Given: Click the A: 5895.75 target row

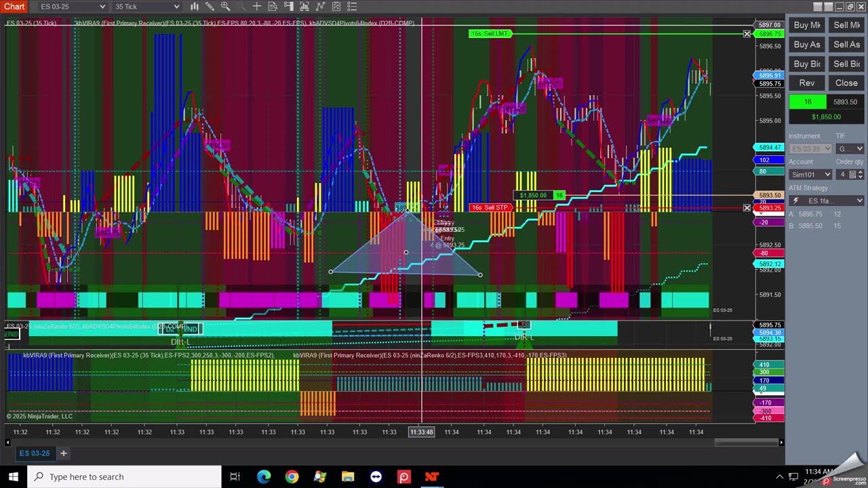Looking at the screenshot, I should [x=815, y=214].
